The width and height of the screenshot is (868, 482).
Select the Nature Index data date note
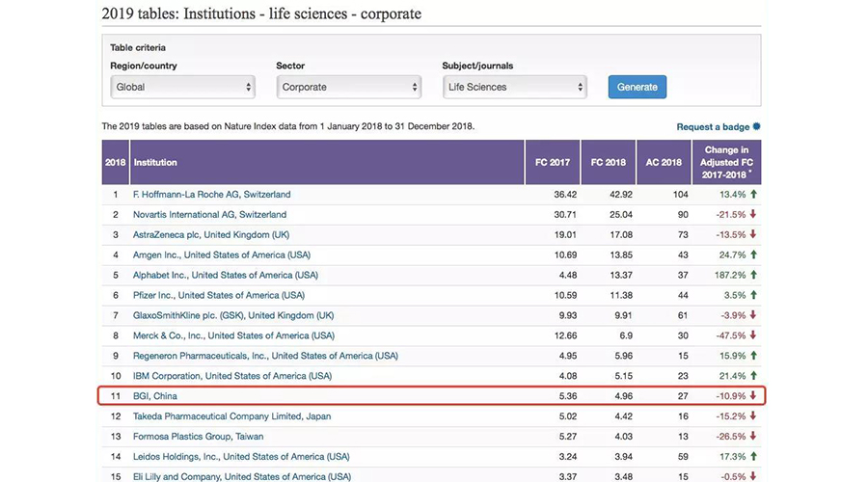click(x=287, y=126)
